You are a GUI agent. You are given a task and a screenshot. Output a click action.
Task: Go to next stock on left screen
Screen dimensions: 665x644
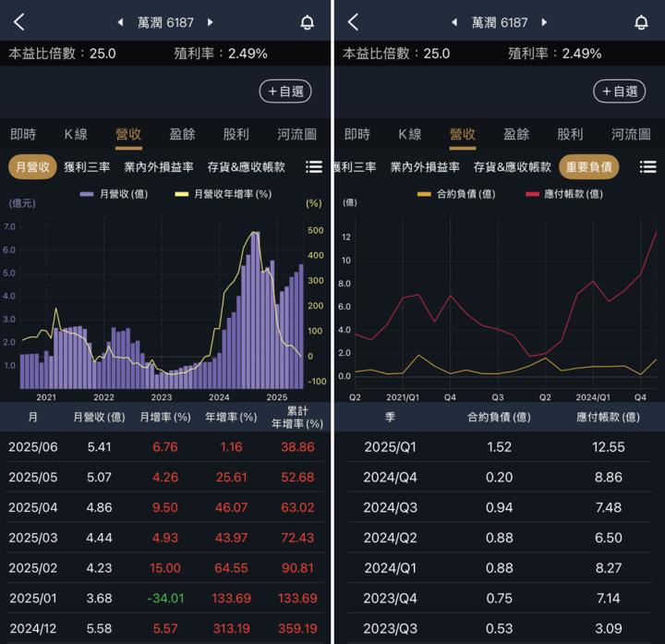(211, 22)
